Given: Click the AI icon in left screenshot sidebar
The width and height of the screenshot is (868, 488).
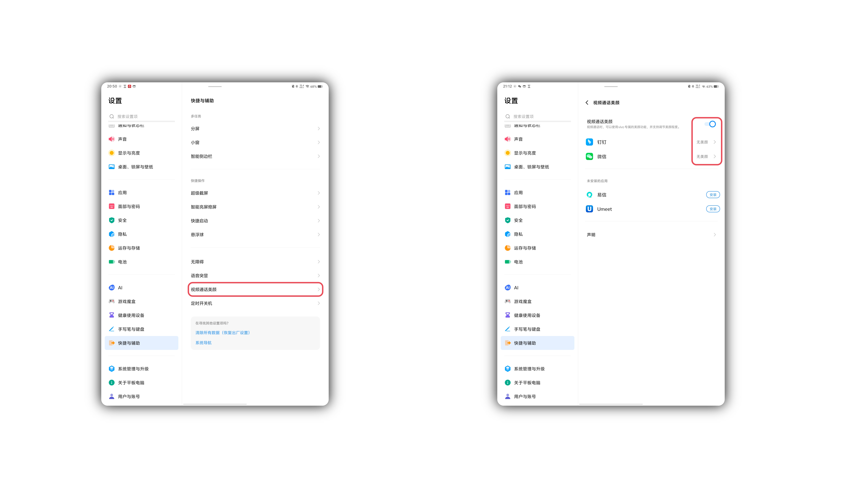Looking at the screenshot, I should (112, 288).
